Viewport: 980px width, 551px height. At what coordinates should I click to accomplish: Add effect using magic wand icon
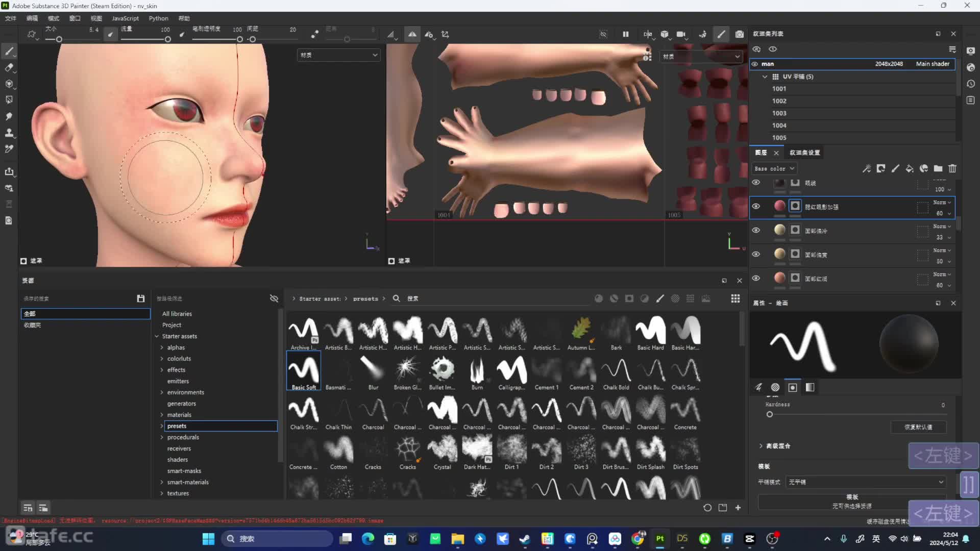point(867,168)
